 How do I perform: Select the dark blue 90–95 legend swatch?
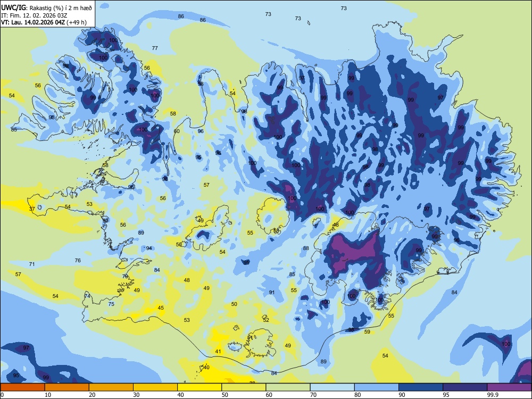pos(421,387)
